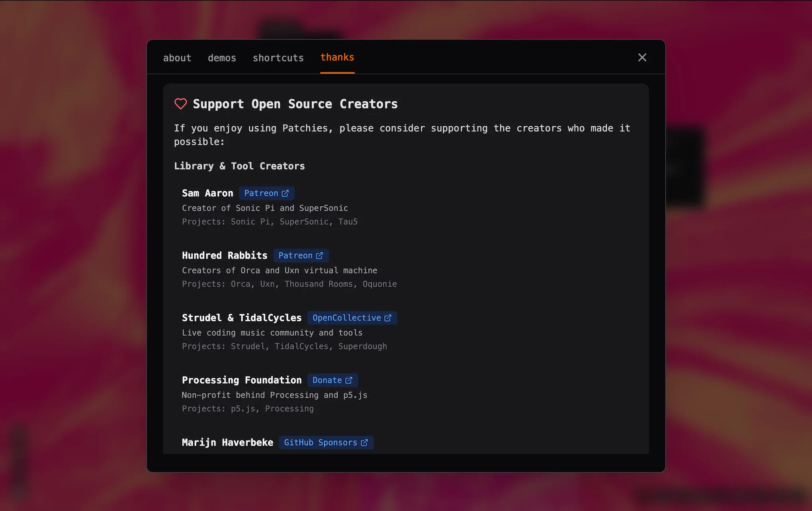The height and width of the screenshot is (511, 812).
Task: Click the external-link icon inside Sam Aaron's Patreon badge
Action: 285,193
